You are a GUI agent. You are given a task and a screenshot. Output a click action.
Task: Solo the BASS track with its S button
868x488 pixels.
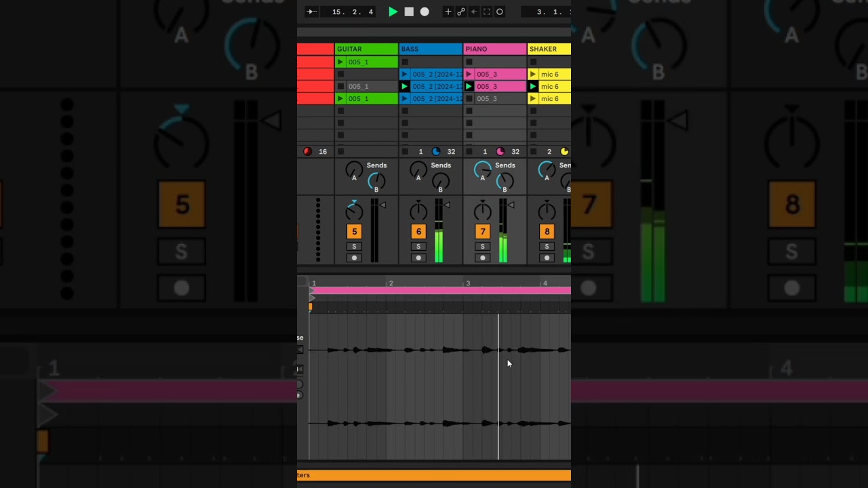point(418,246)
